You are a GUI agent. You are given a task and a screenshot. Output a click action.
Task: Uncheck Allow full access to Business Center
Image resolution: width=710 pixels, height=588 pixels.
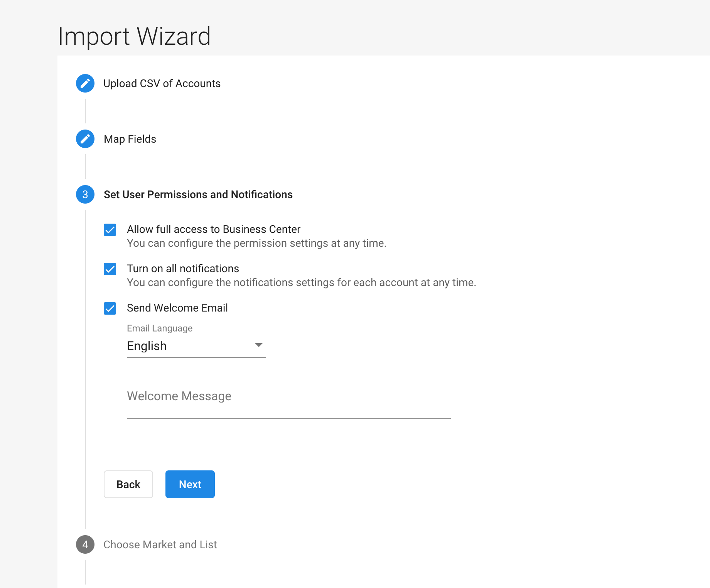pos(110,230)
